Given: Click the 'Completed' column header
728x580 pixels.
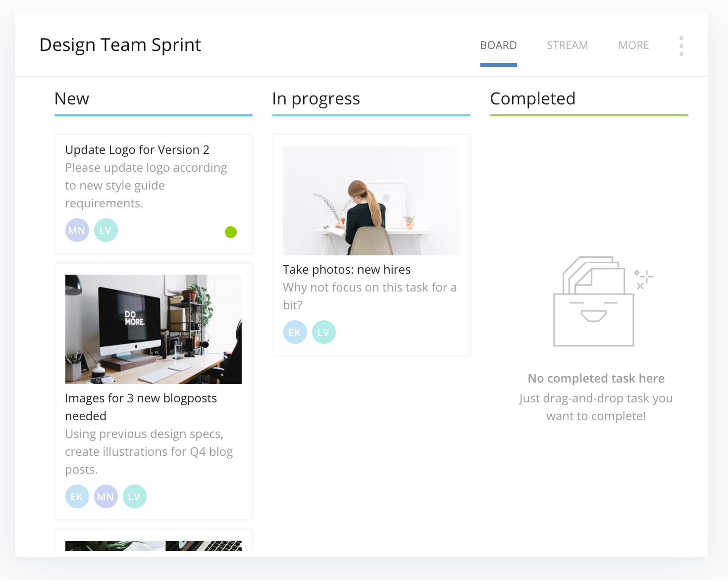Looking at the screenshot, I should click(533, 98).
